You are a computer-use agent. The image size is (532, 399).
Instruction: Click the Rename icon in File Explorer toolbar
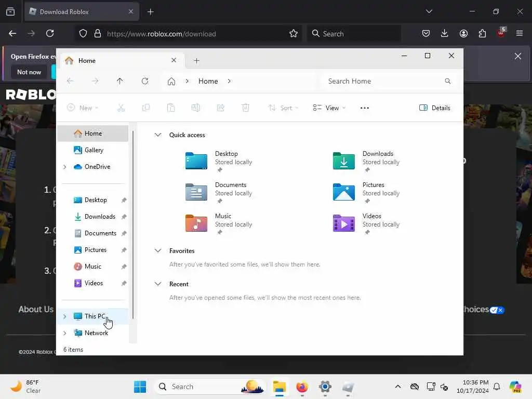196,108
